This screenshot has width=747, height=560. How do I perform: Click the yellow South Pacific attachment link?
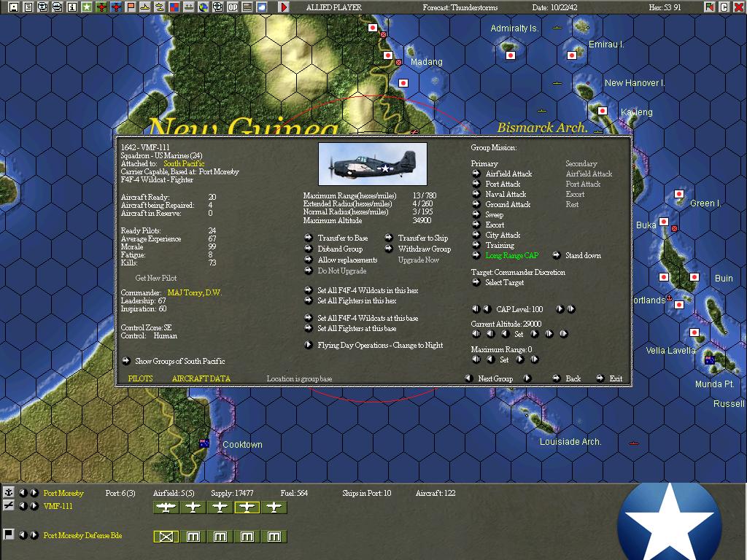pyautogui.click(x=184, y=163)
